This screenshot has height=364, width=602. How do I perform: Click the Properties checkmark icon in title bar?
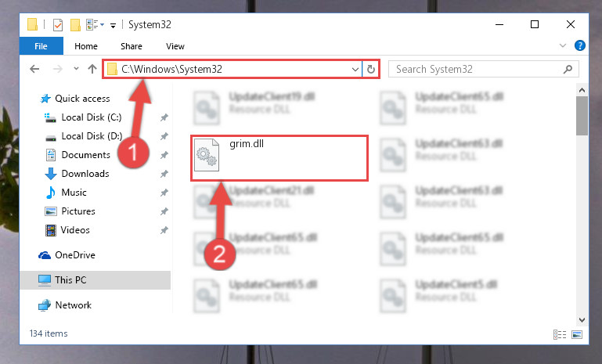(x=58, y=25)
